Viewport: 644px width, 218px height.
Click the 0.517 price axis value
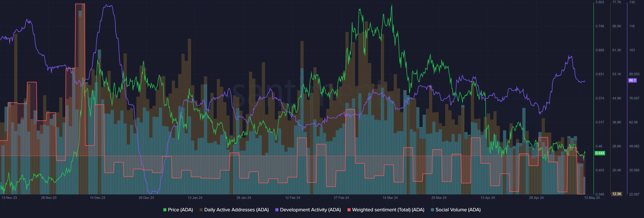pos(600,122)
